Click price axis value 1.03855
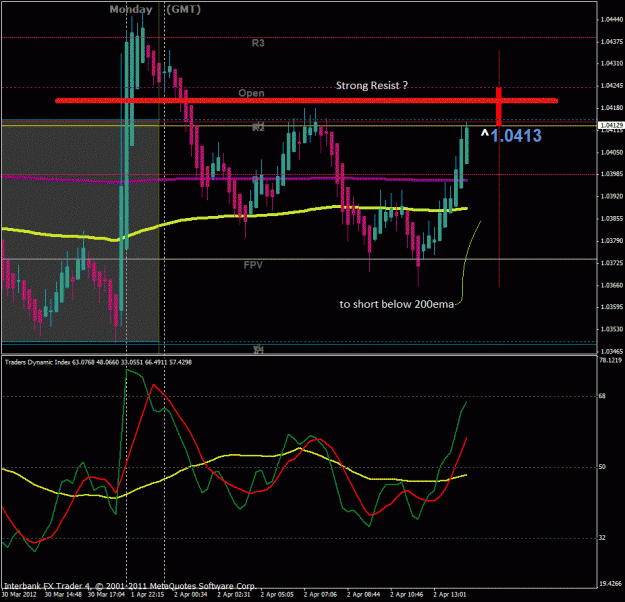Screen dimensions: 625x602 (611, 219)
